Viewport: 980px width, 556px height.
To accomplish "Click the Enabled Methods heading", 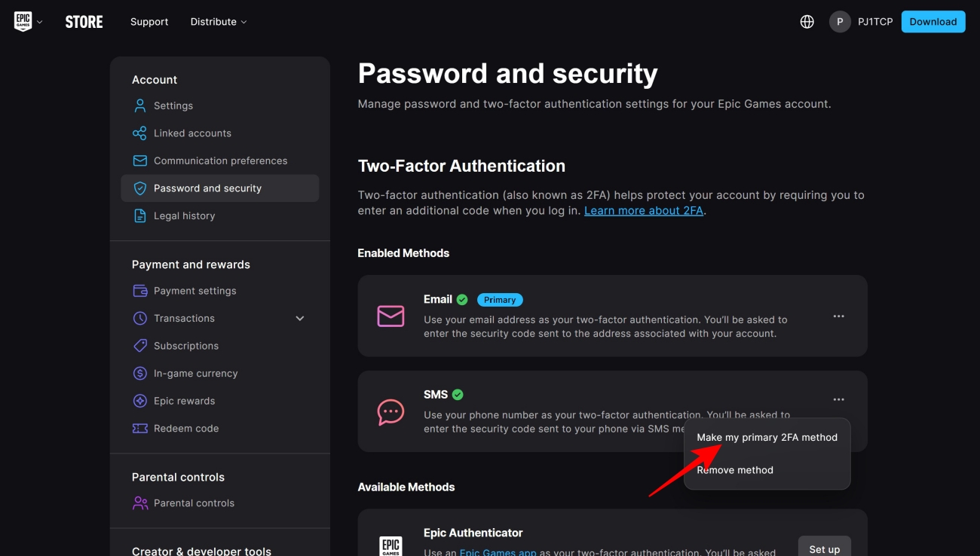I will pyautogui.click(x=403, y=253).
